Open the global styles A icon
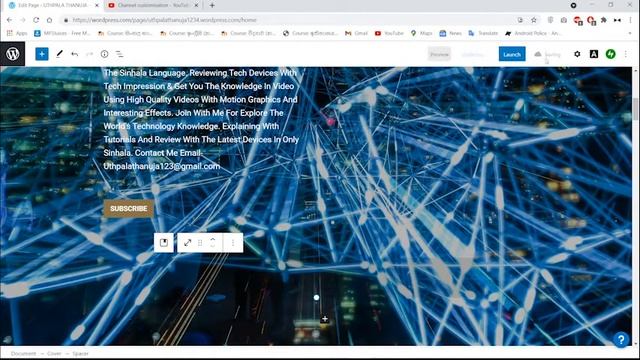Screen dimensions: 640x360 tap(594, 54)
